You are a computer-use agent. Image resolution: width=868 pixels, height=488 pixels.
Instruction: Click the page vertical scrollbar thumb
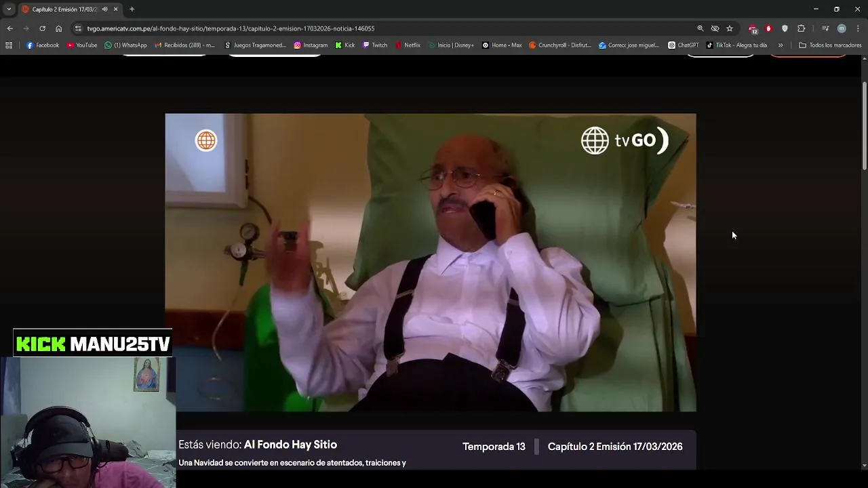coord(864,125)
